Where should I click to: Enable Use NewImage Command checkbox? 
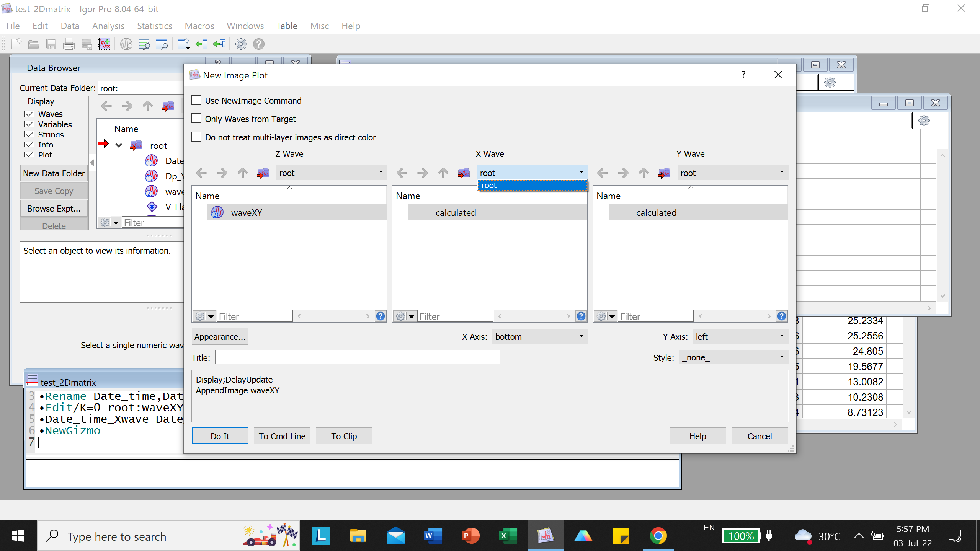pos(196,100)
